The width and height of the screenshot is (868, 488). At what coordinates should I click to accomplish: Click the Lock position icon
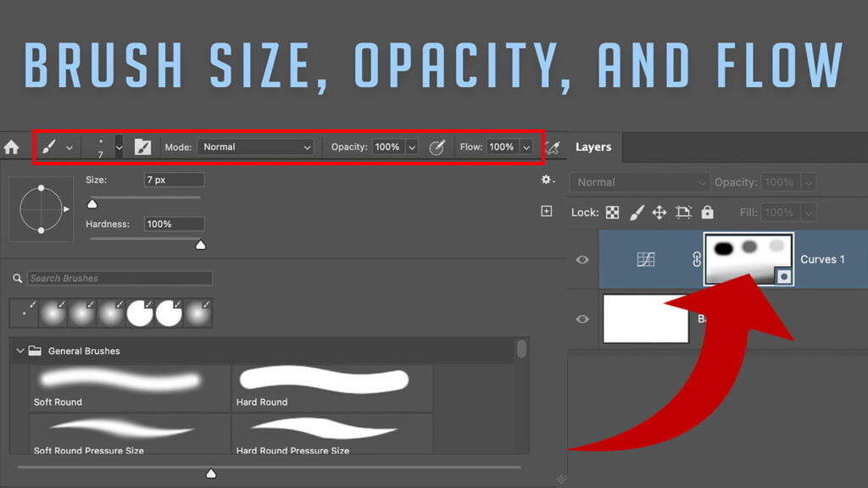[659, 213]
